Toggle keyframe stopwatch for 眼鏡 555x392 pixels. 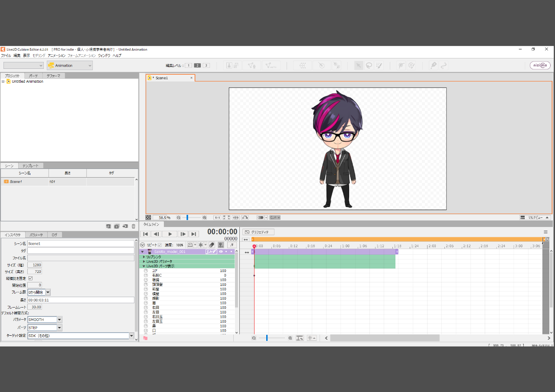point(146,280)
